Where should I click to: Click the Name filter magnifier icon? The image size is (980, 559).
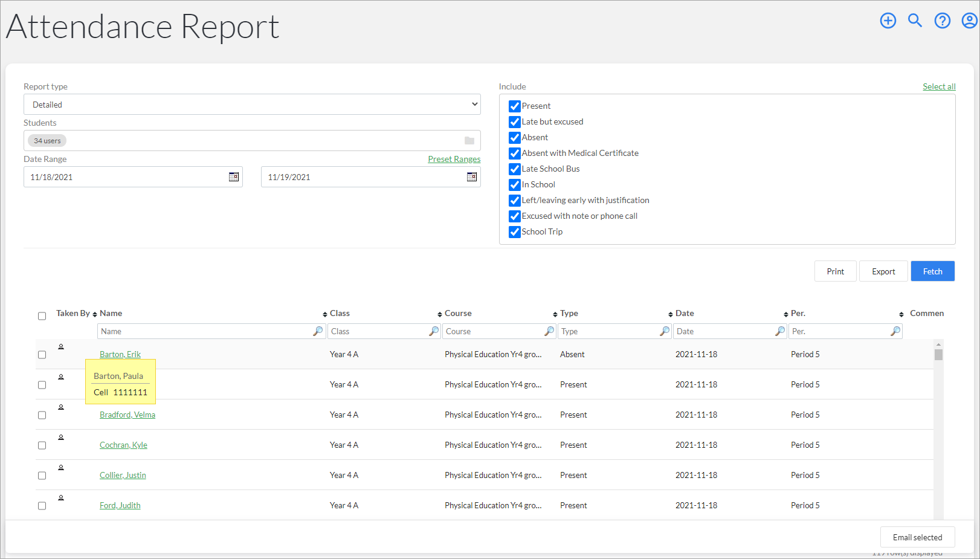coord(318,331)
